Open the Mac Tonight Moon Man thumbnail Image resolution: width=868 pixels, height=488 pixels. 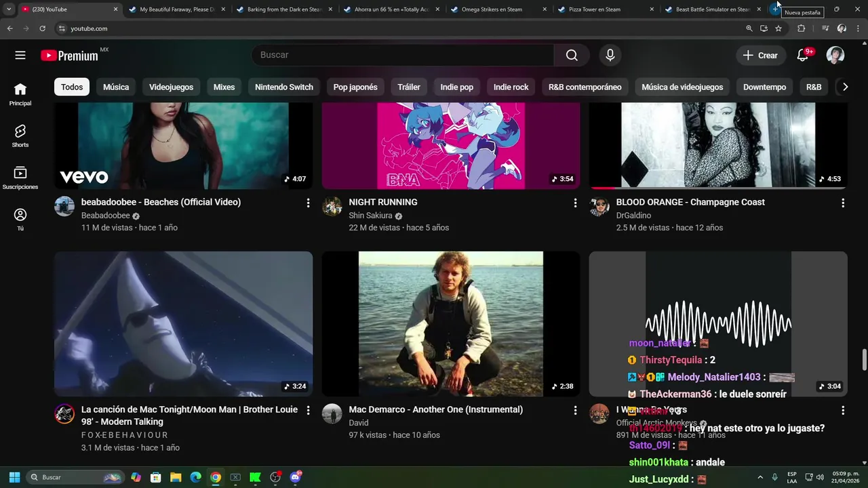183,324
